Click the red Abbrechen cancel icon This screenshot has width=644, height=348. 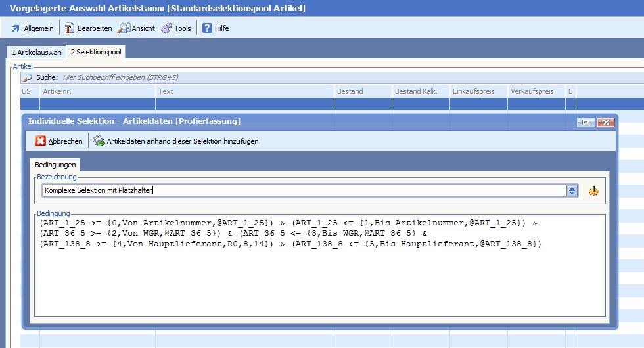(41, 141)
